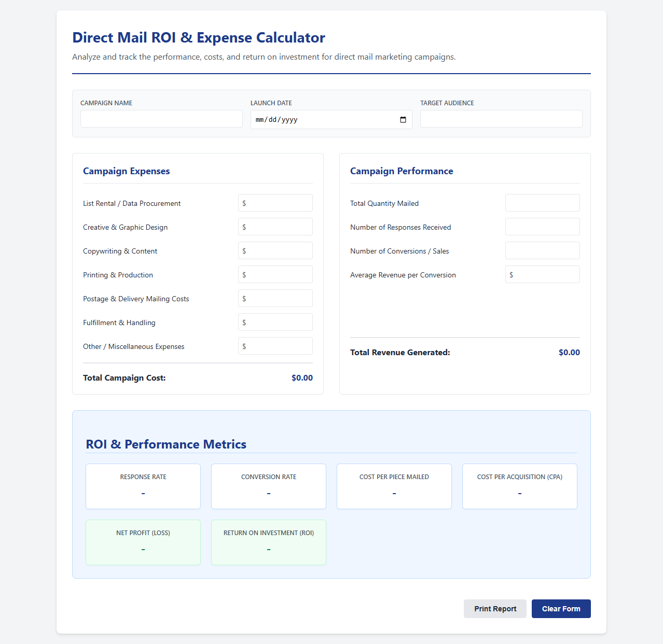The height and width of the screenshot is (644, 663).
Task: Click the Campaign Performance heading
Action: pos(402,171)
